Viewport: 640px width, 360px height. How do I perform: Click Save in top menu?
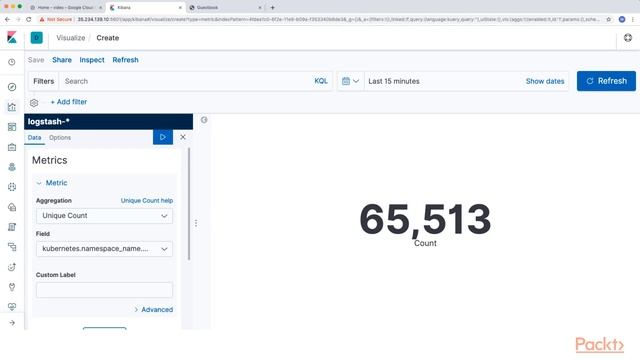pyautogui.click(x=36, y=60)
